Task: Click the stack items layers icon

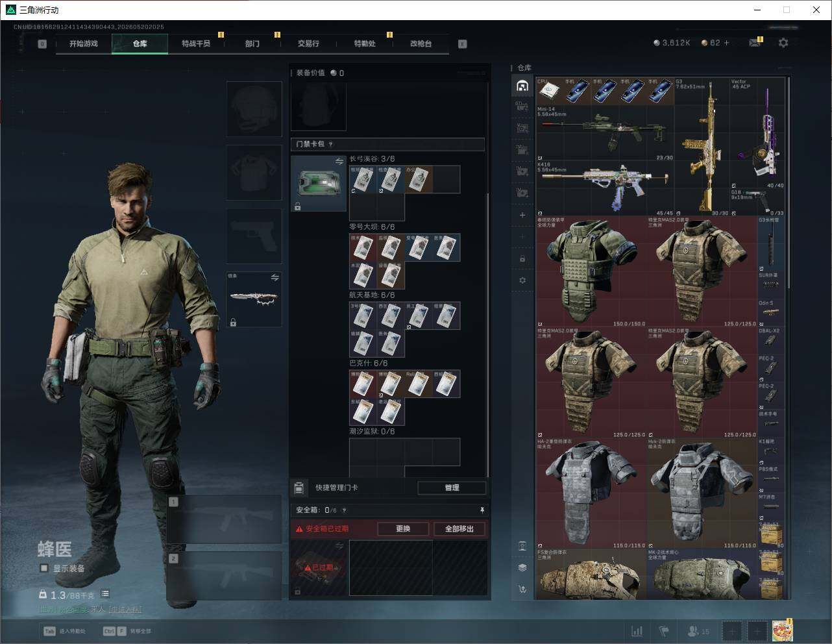Action: tap(522, 567)
